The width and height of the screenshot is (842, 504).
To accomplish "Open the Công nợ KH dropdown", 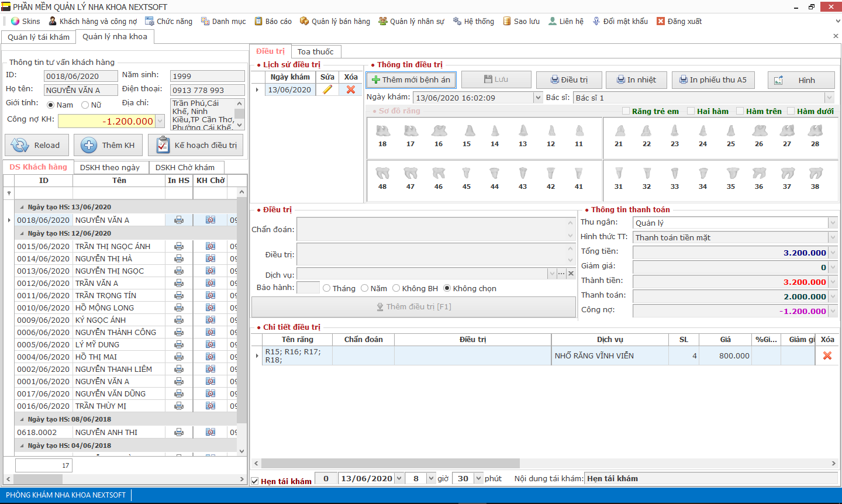I will pyautogui.click(x=160, y=121).
